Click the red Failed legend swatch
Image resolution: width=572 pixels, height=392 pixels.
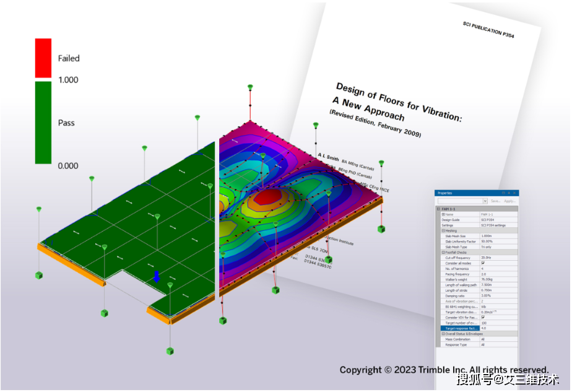tap(43, 58)
